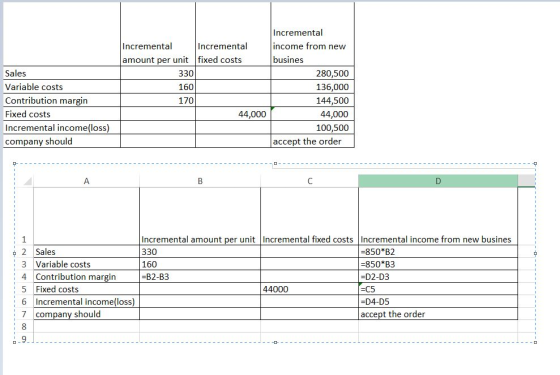Click cell containing =D4-D5
The width and height of the screenshot is (560, 375).
click(x=438, y=302)
